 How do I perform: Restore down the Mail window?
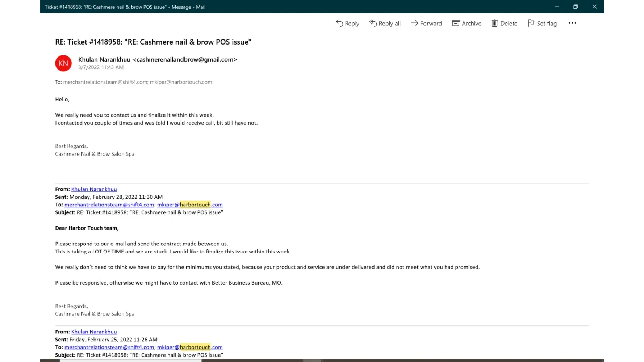(575, 7)
